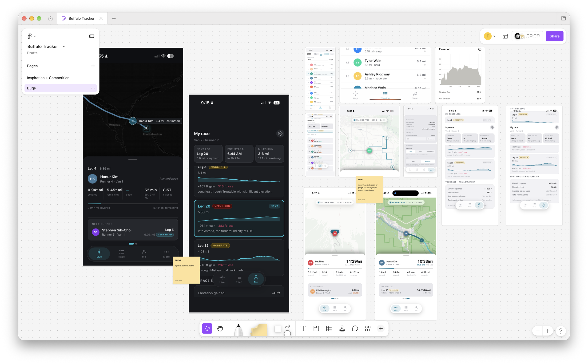Click the layout panel icon beside the avatar
Viewport: 588px width, 364px height.
click(x=505, y=36)
